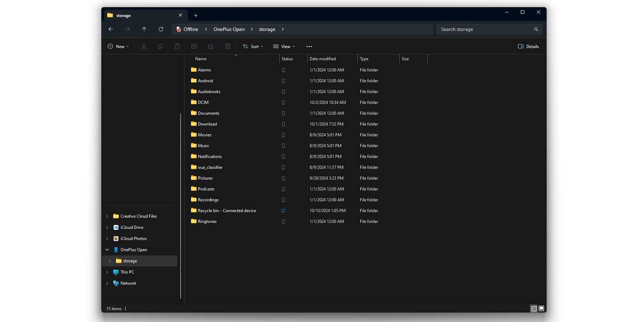
Task: Click the Refresh icon in the address bar
Action: 161,29
